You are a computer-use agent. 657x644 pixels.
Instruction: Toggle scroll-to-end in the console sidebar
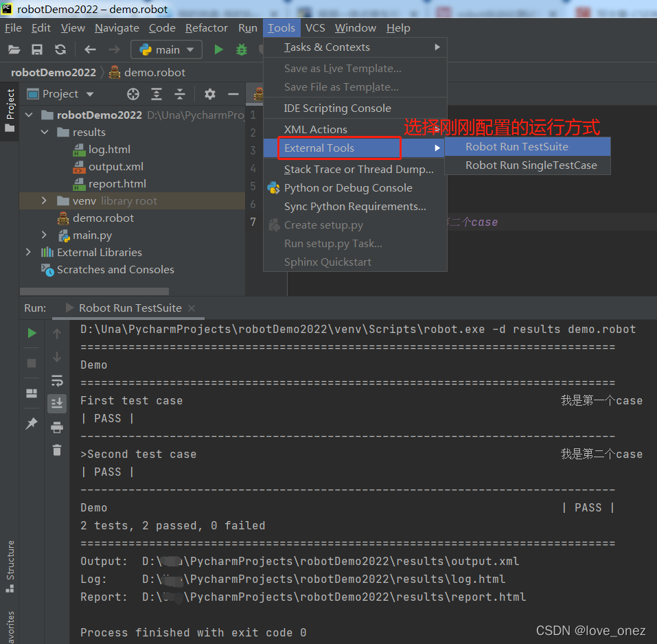click(57, 404)
